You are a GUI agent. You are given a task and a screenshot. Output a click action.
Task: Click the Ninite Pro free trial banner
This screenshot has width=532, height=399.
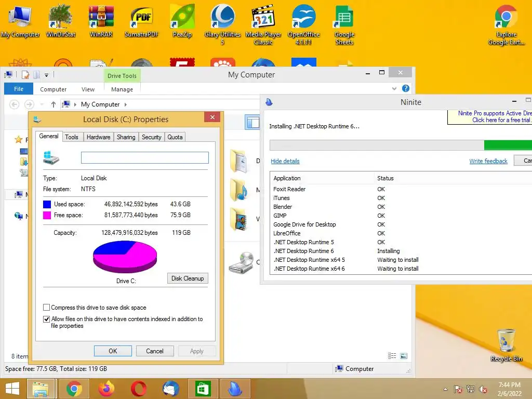pyautogui.click(x=490, y=117)
